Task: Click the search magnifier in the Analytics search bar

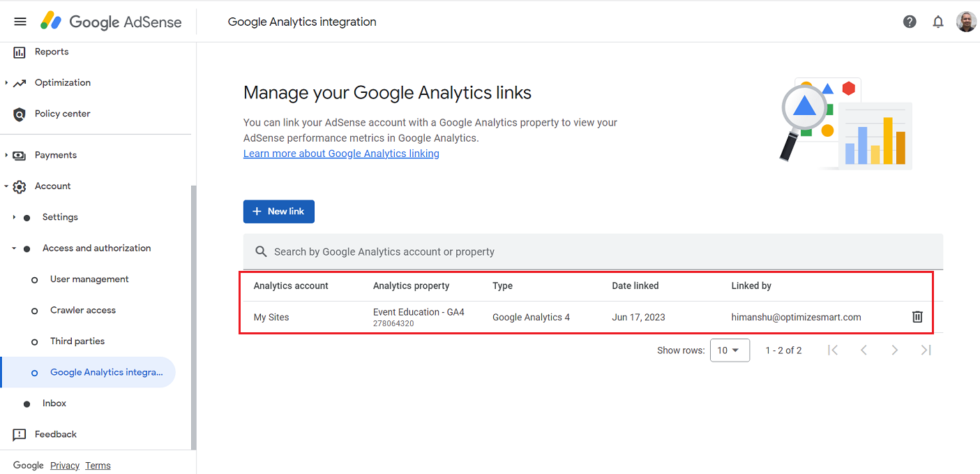Action: pyautogui.click(x=261, y=251)
